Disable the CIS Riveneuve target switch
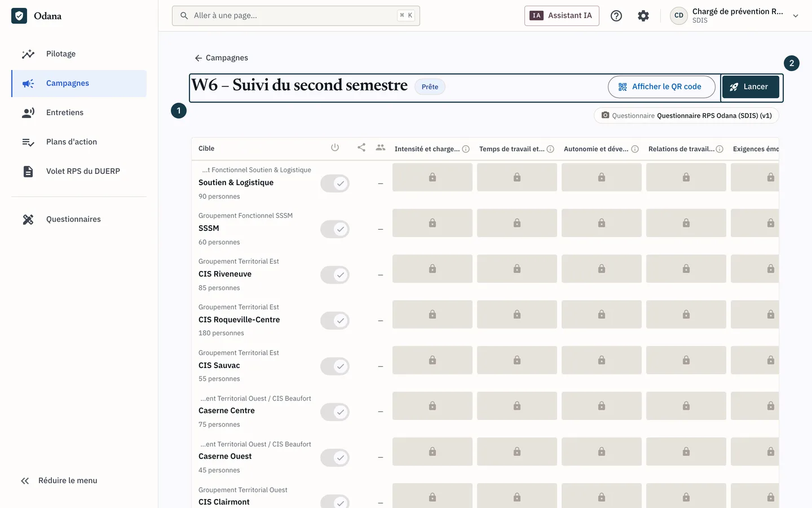This screenshot has height=508, width=812. (335, 275)
